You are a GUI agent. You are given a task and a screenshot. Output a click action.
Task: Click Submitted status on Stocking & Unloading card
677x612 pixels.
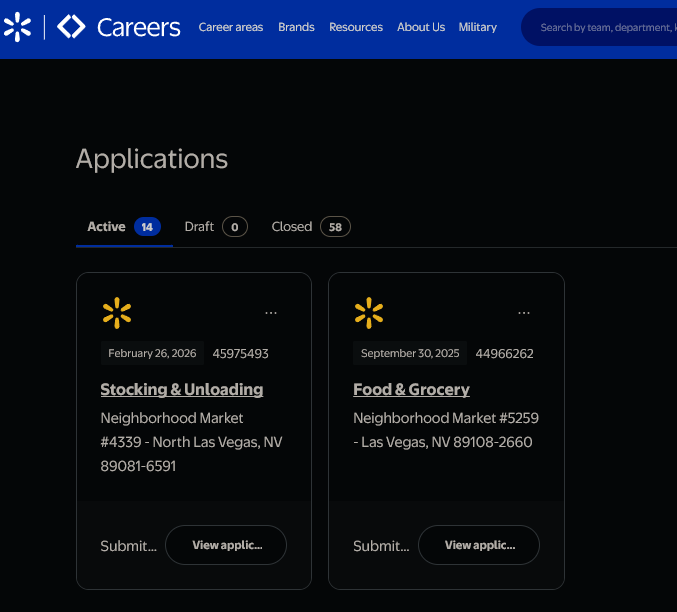point(129,546)
